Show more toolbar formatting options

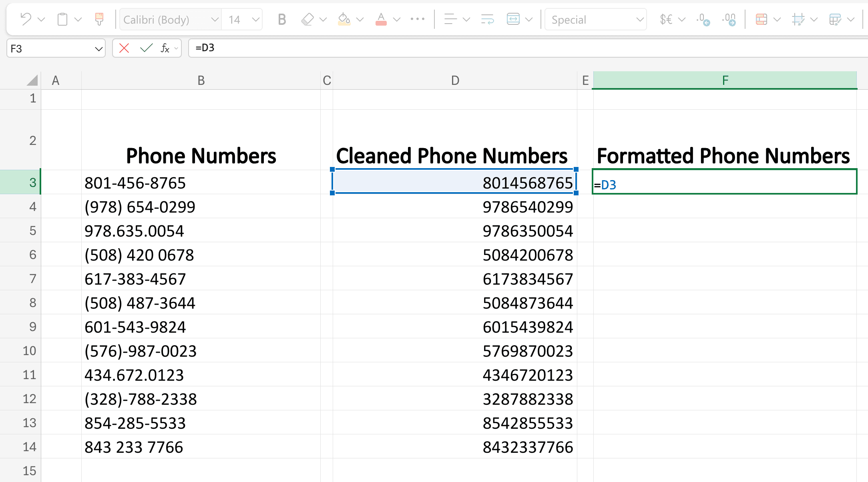pos(418,19)
